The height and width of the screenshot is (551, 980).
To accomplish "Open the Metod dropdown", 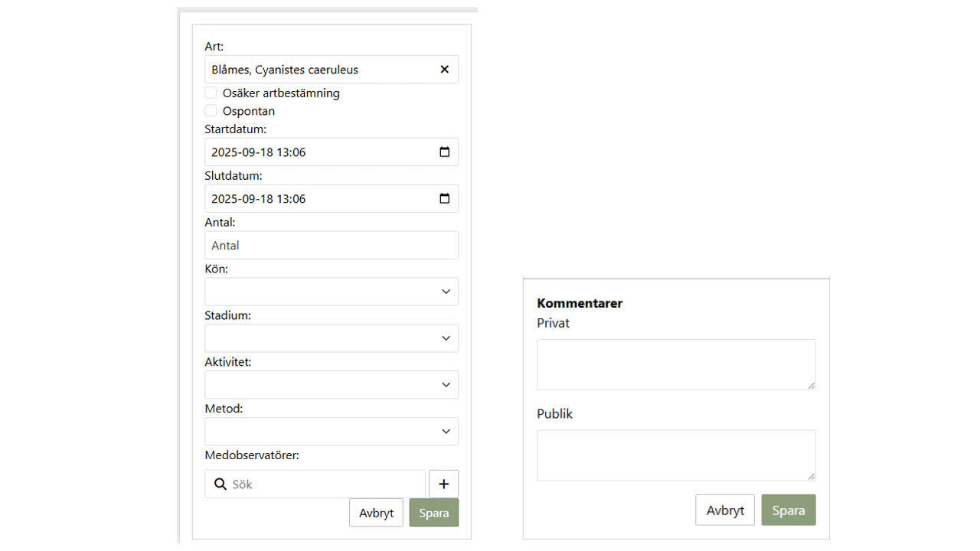I will 332,432.
